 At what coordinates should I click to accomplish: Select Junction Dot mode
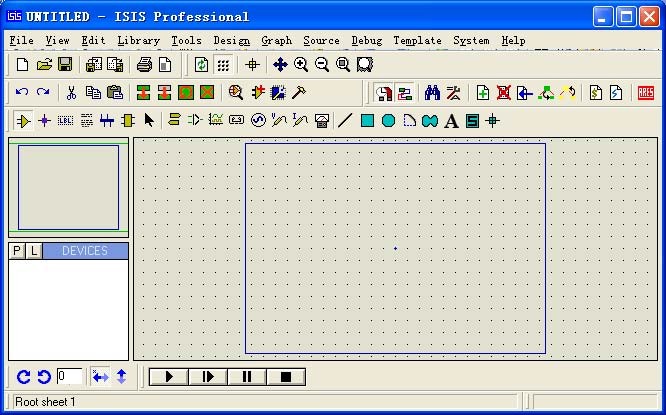point(44,121)
